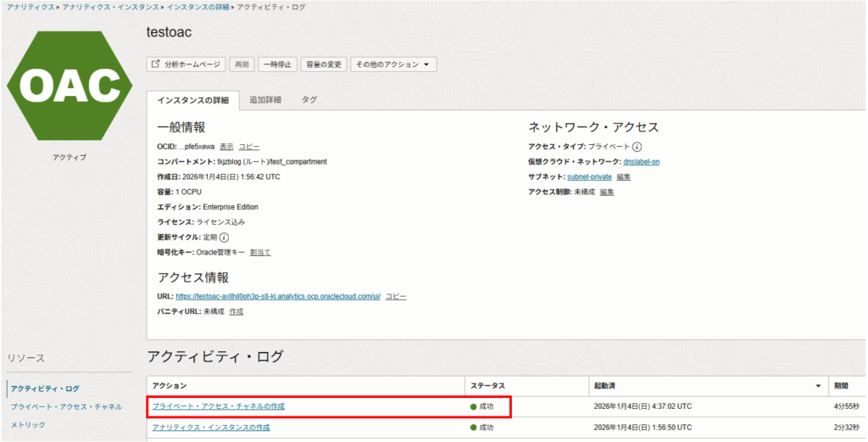Select the インスタンスの詳細 tab
Viewport: 868px width, 442px height.
[192, 100]
